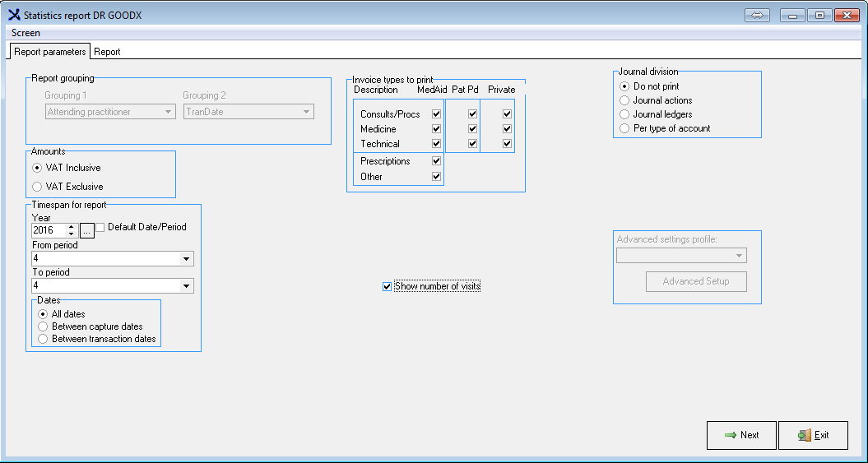The height and width of the screenshot is (463, 868).
Task: Select Per type of account option
Action: click(624, 128)
